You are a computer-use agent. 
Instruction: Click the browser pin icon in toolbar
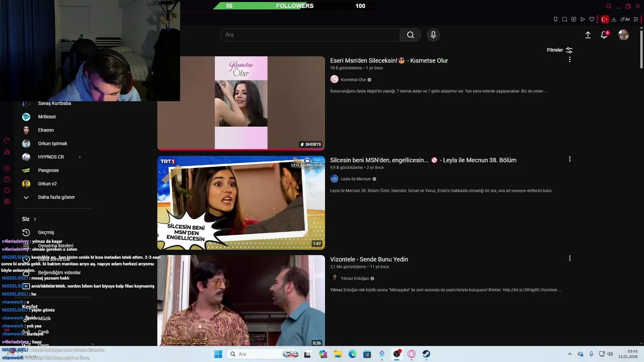[555, 20]
